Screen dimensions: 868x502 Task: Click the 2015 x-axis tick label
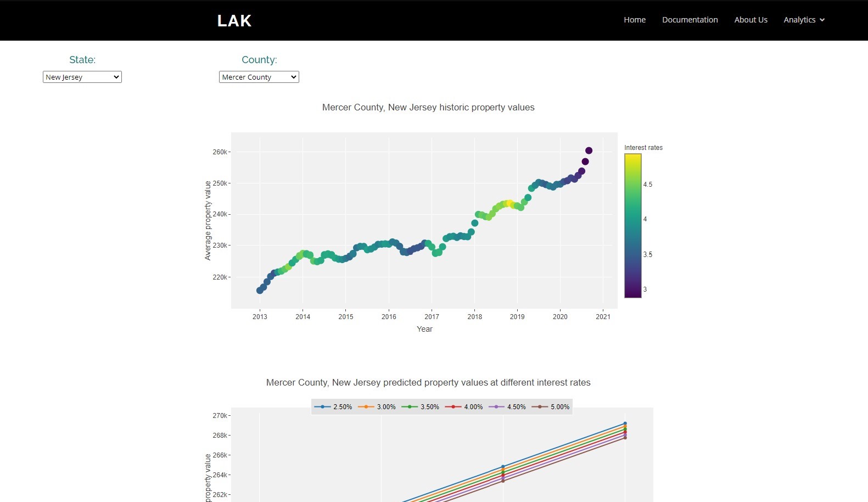click(x=346, y=317)
